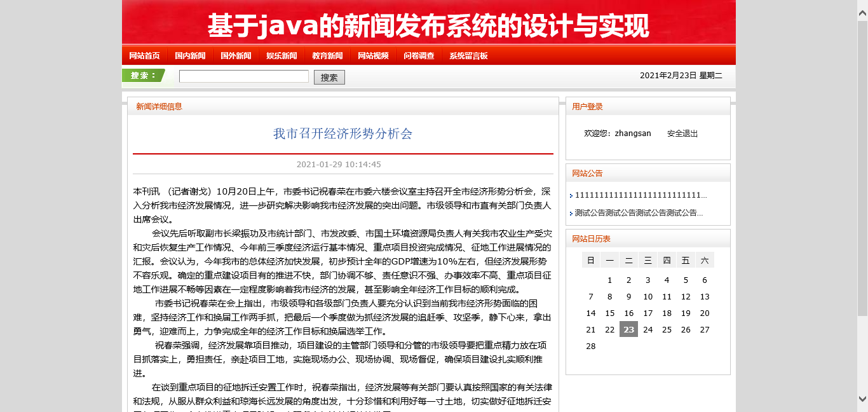Click the username zhangsan

tap(633, 134)
